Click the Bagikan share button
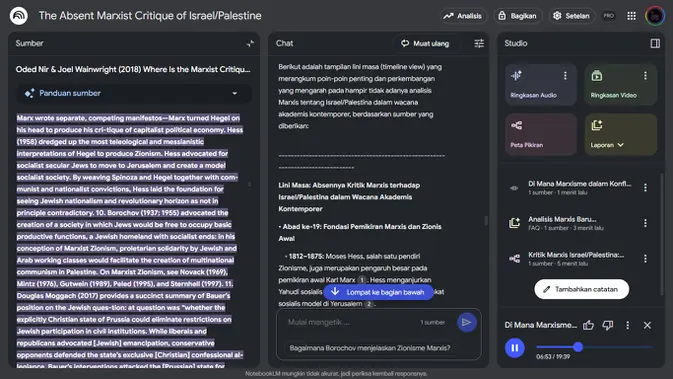Screen dimensions: 673x379 [x=518, y=16]
